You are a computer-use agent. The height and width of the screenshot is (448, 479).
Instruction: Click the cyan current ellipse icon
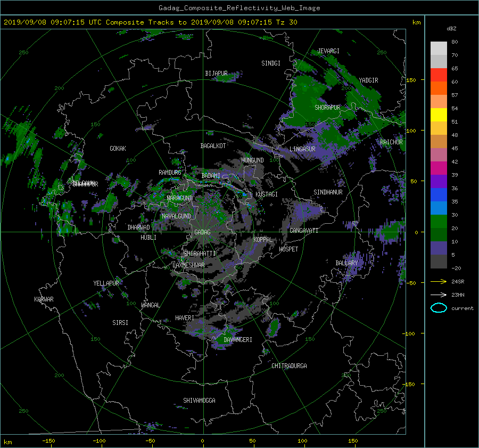(x=439, y=308)
